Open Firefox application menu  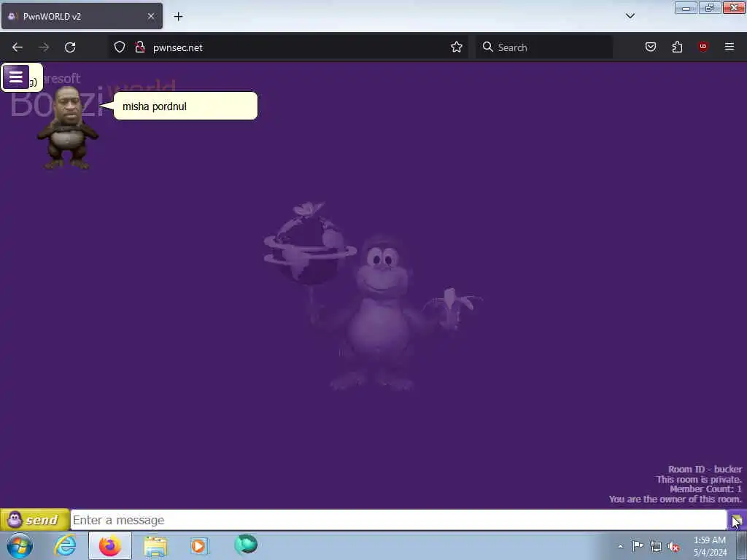click(x=729, y=47)
